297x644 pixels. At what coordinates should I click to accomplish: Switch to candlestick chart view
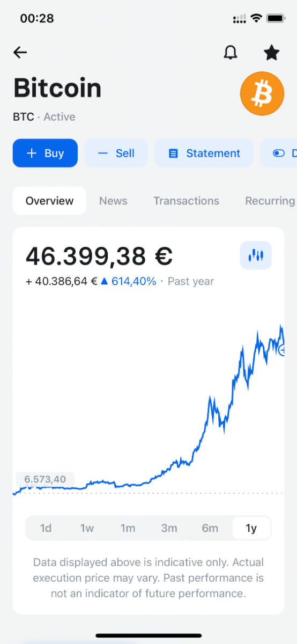[x=256, y=255]
